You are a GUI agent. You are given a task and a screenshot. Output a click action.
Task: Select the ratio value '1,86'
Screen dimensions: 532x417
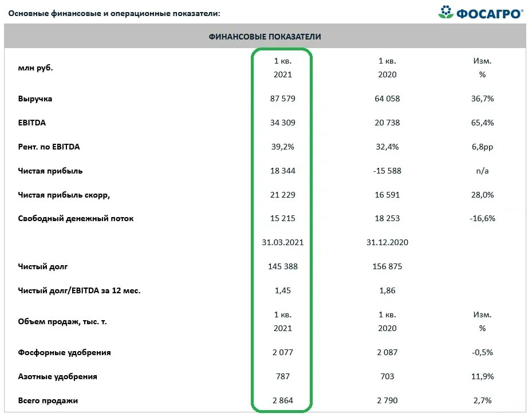(387, 291)
